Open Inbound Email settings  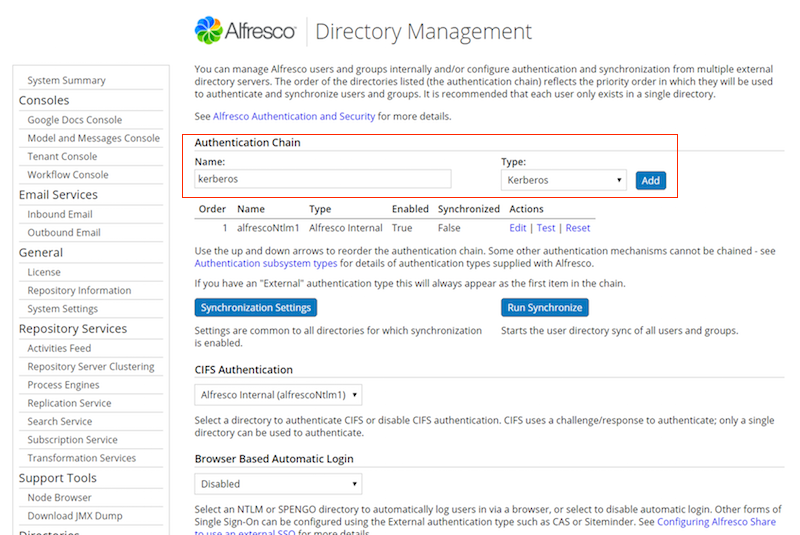click(x=60, y=214)
